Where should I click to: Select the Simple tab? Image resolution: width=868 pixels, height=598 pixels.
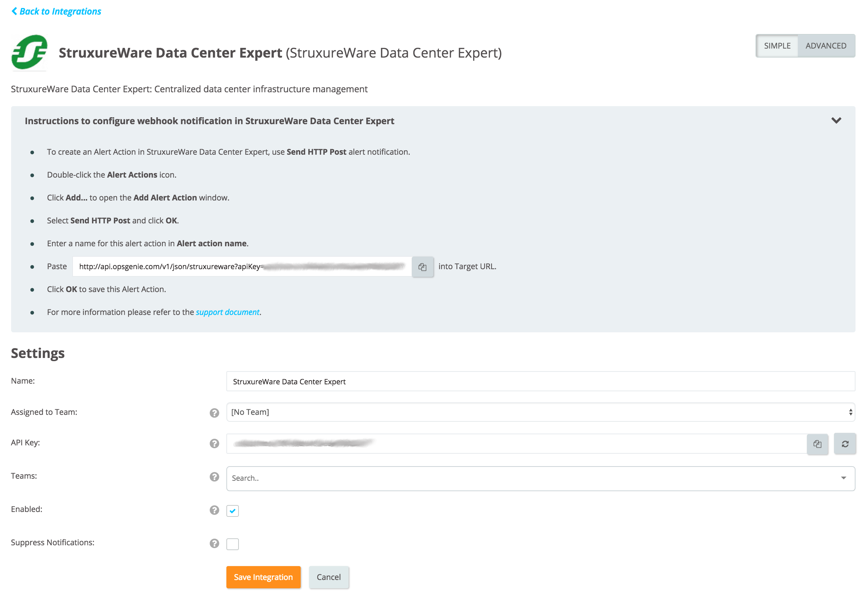tap(777, 45)
